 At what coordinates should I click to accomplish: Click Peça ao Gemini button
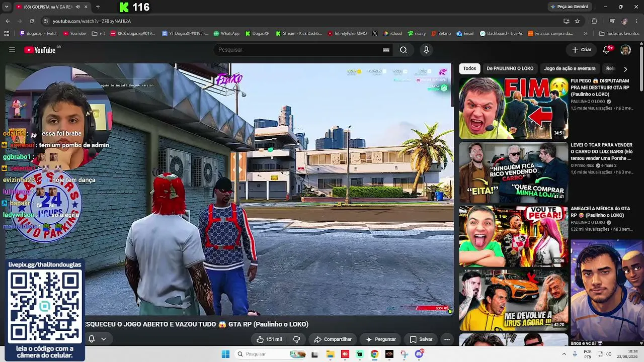coord(569,7)
